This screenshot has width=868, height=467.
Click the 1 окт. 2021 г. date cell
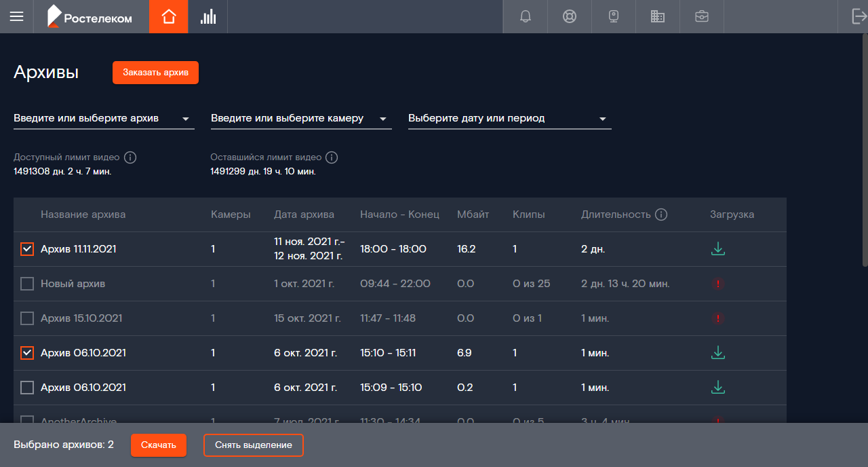(305, 284)
